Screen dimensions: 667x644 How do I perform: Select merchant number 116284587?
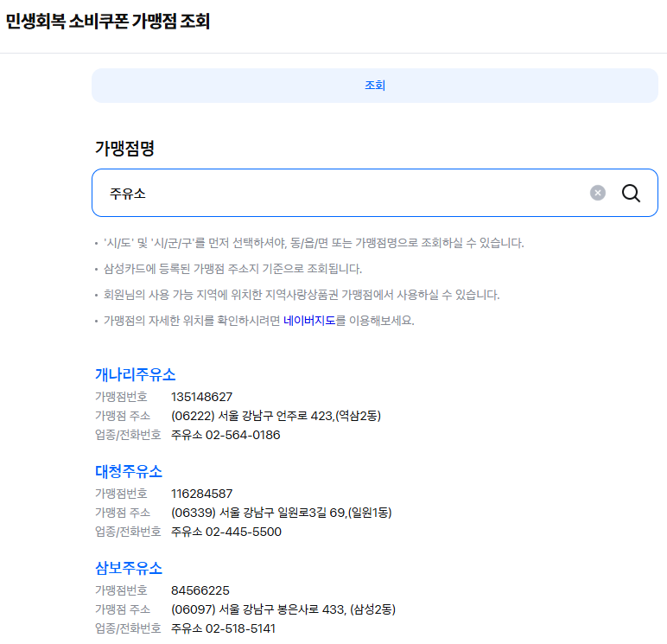tap(201, 494)
